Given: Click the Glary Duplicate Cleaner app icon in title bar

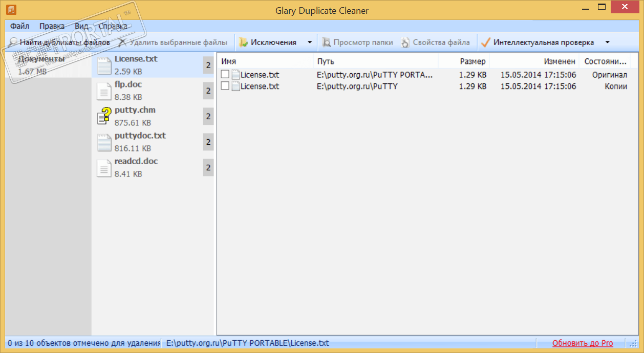Looking at the screenshot, I should coord(11,9).
